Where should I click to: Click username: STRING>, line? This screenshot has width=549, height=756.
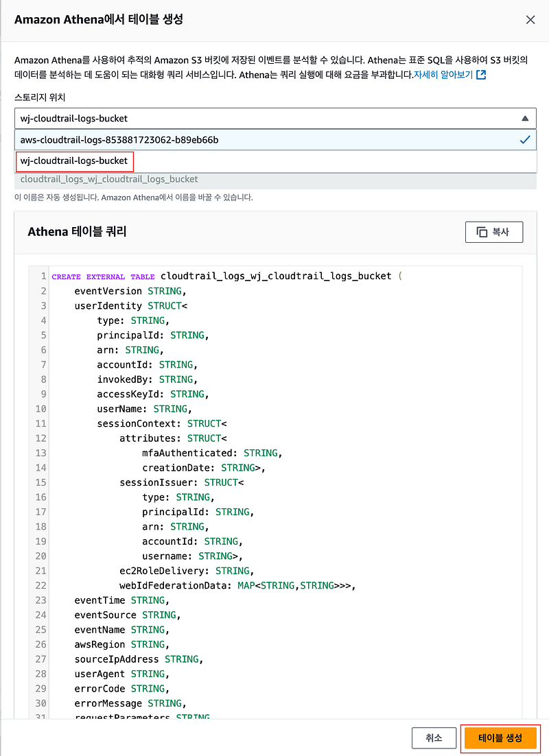click(192, 556)
